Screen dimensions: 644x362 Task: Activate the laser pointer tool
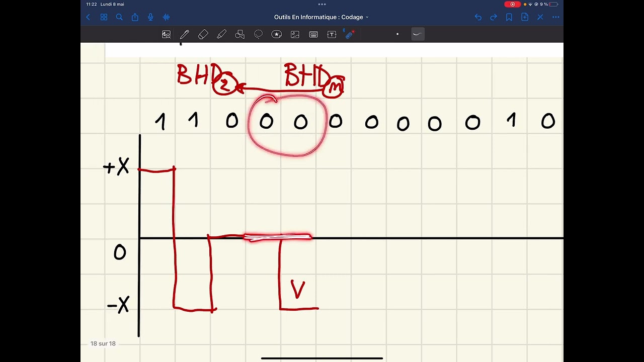350,34
